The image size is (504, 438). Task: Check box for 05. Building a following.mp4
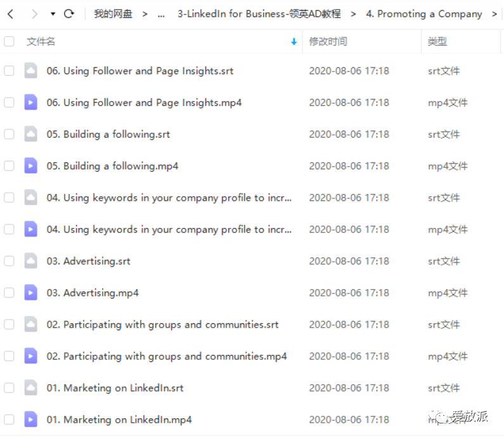point(9,166)
